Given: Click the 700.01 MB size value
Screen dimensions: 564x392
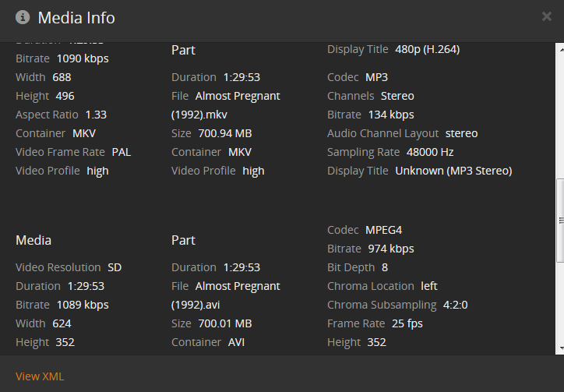Looking at the screenshot, I should click(x=223, y=323).
